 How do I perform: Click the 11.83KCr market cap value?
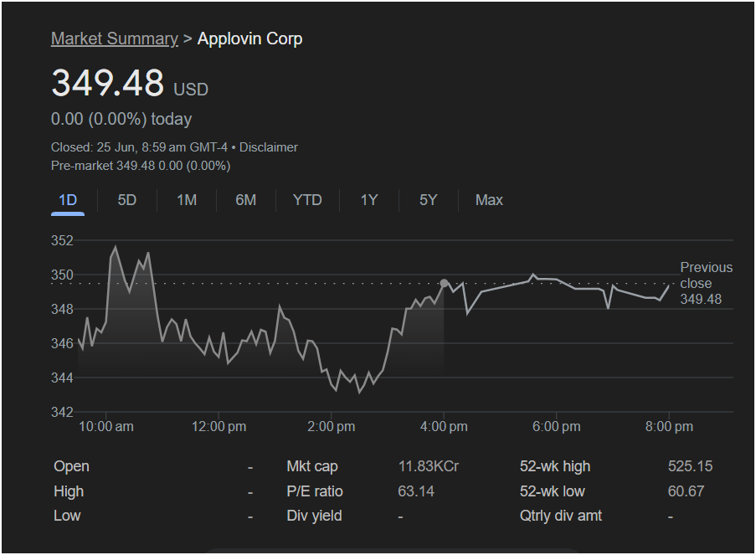click(x=429, y=466)
